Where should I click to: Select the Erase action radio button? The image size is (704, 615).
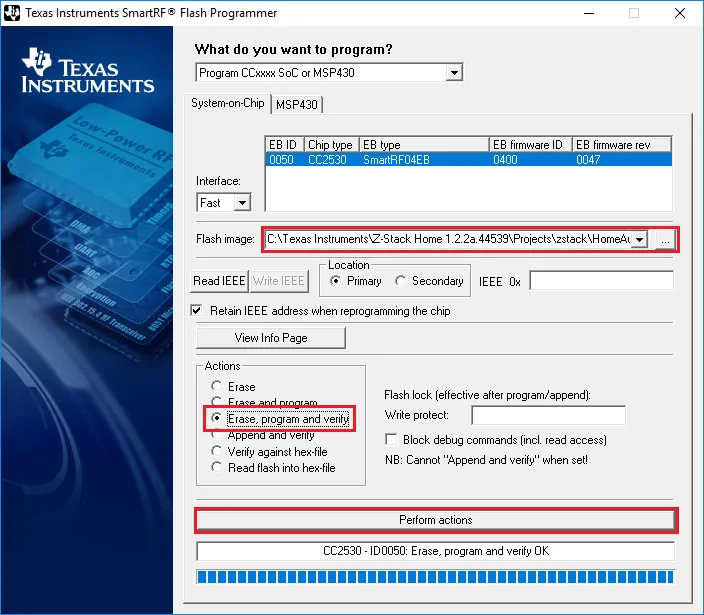(215, 387)
